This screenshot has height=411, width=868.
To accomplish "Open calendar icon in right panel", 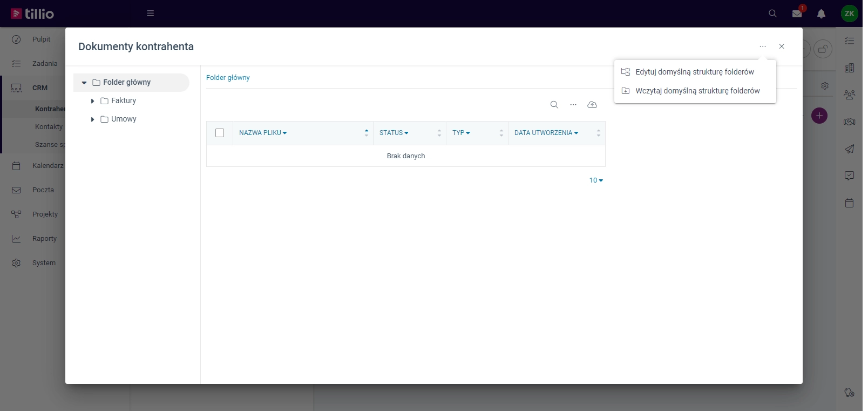I will click(849, 203).
